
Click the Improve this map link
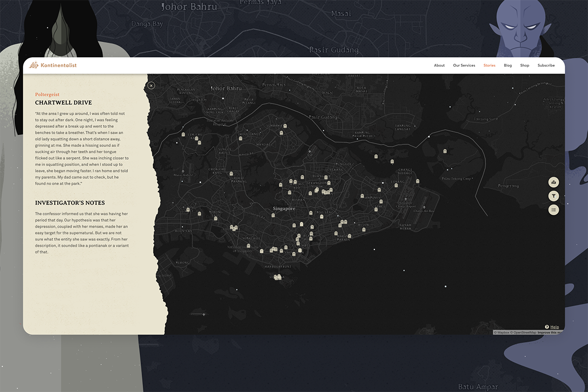550,333
